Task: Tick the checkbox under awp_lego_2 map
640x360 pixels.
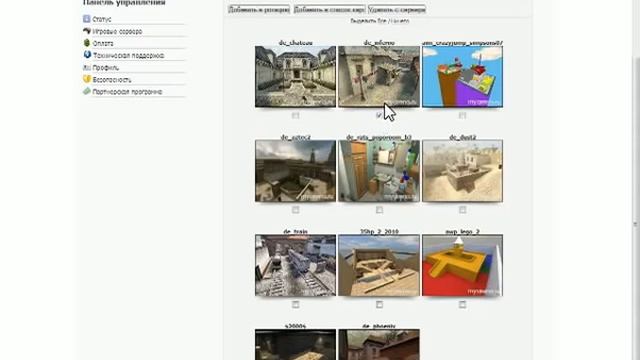Action: [462, 304]
